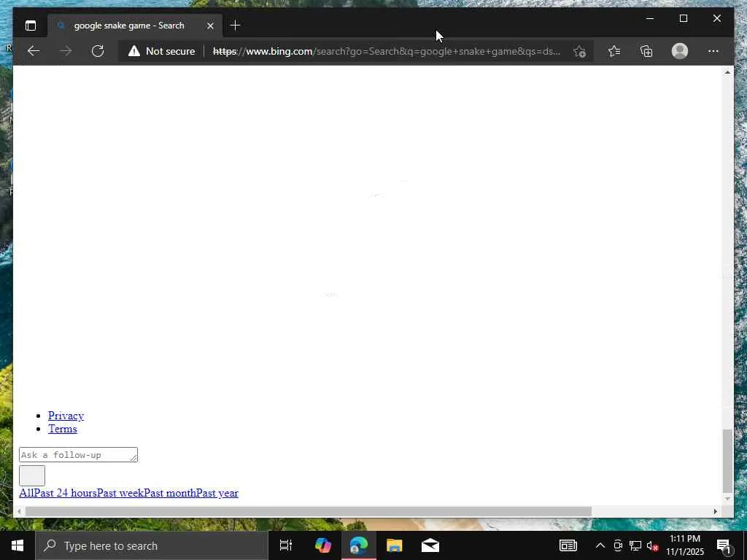The image size is (747, 560).
Task: Open Settings and more menu
Action: [x=713, y=51]
